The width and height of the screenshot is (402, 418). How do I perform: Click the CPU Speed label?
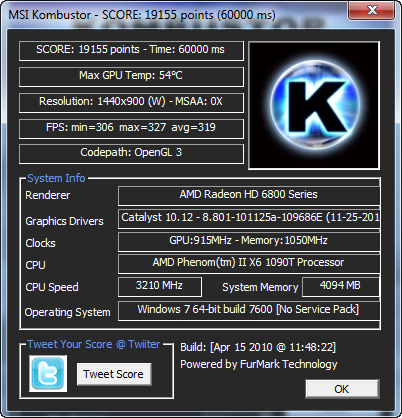coord(52,287)
